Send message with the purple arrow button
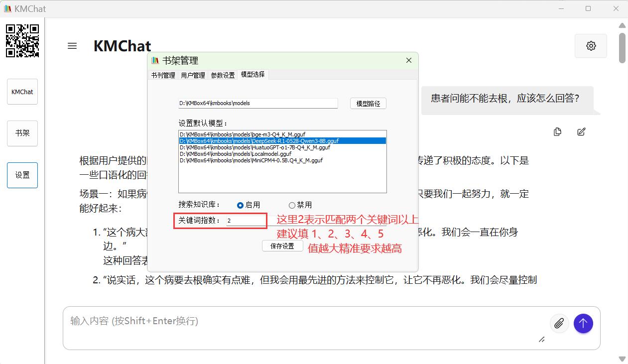The width and height of the screenshot is (628, 364). (x=583, y=324)
